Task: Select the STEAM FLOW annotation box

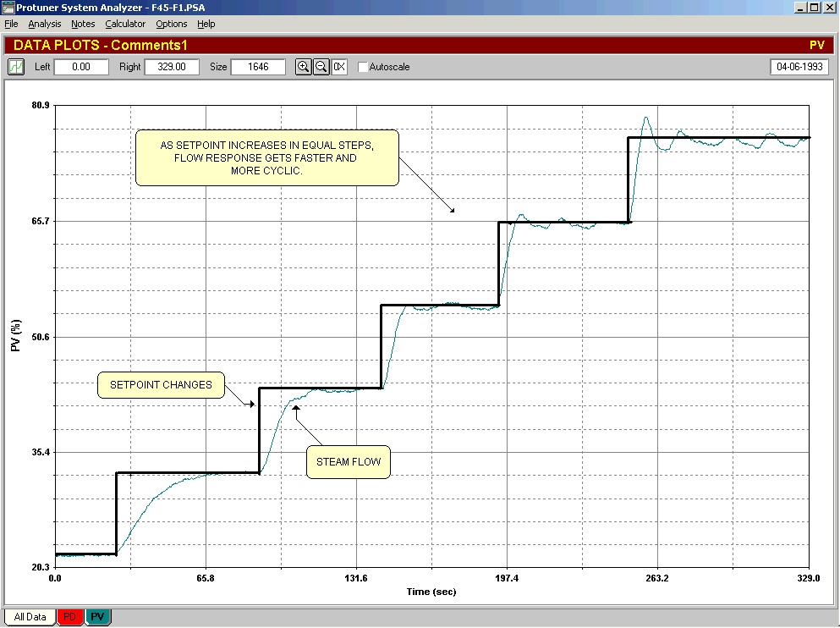Action: [x=349, y=462]
